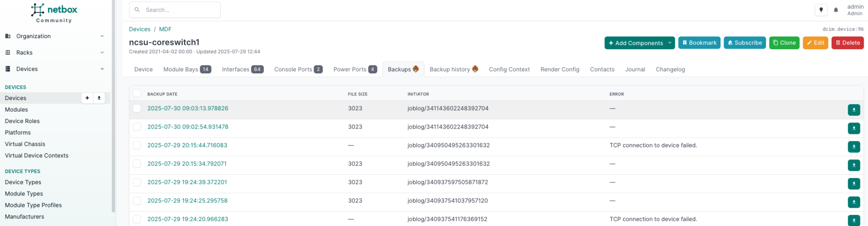
Task: Collapse the Devices menu chevron
Action: tap(102, 69)
